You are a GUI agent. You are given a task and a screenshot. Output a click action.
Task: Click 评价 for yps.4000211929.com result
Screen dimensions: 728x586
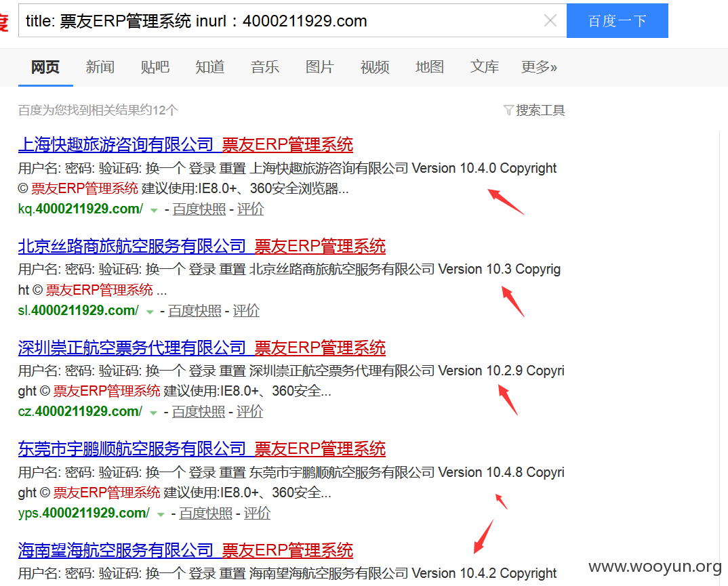(257, 514)
